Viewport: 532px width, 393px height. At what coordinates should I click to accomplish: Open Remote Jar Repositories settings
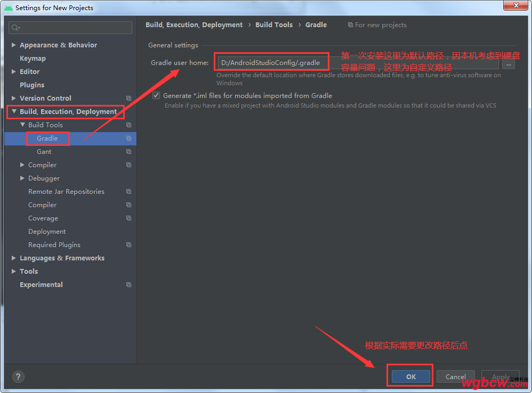66,191
